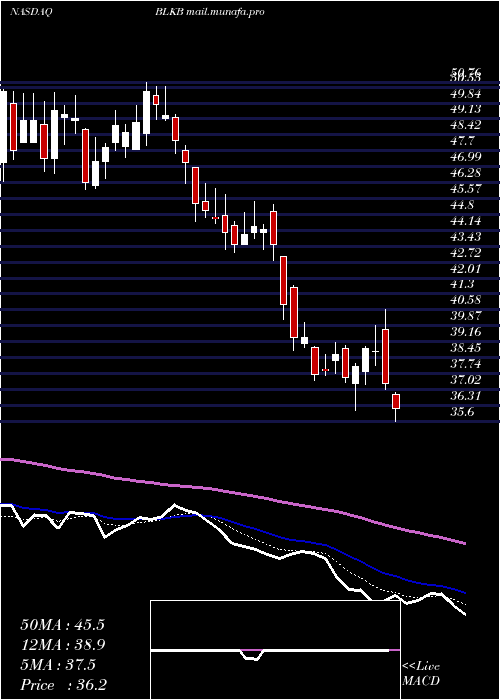Viewport: 500px width, 700px height.
Task: Open the <<Live MACD label
Action: (x=421, y=674)
